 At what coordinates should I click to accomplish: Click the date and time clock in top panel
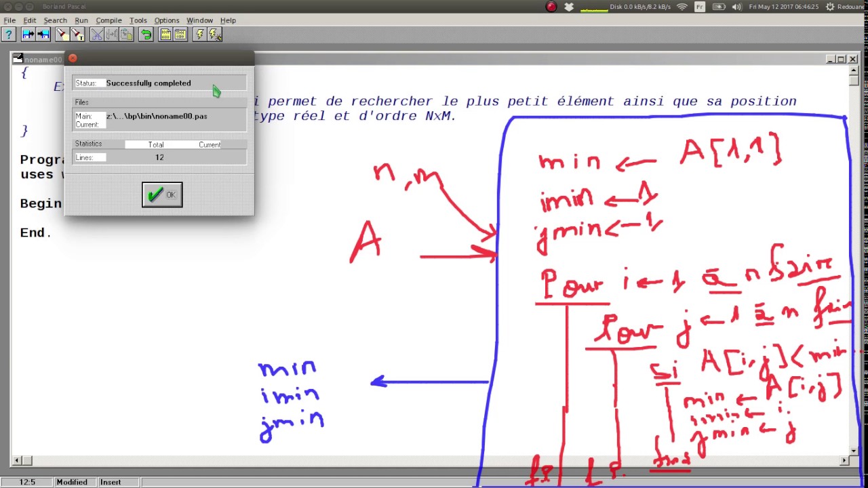(x=784, y=7)
